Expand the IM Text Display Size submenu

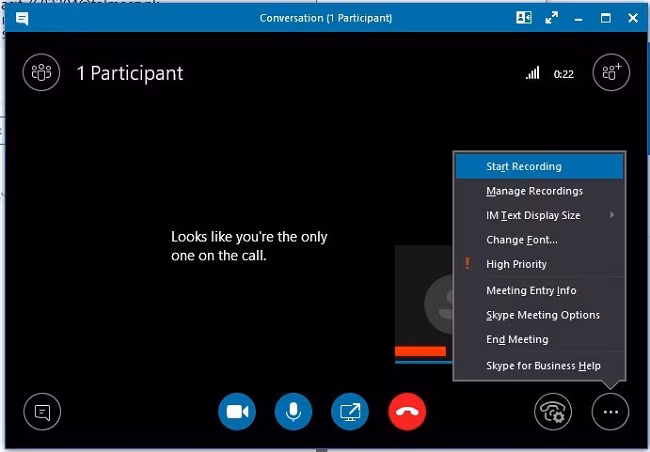point(539,215)
